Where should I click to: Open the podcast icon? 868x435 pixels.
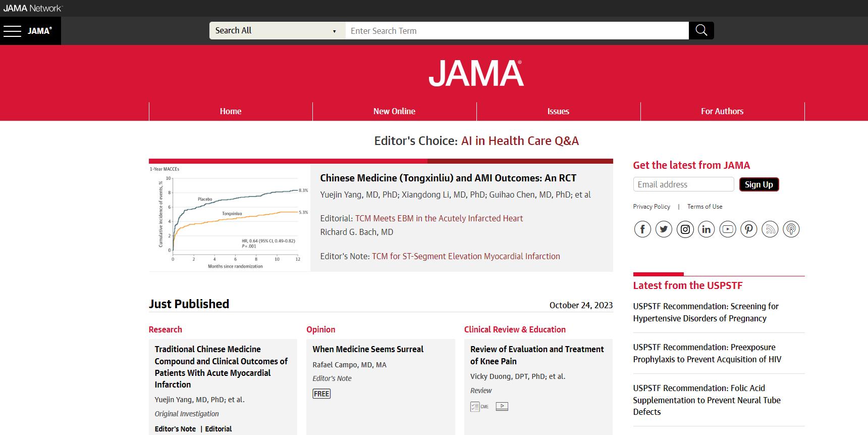click(791, 229)
